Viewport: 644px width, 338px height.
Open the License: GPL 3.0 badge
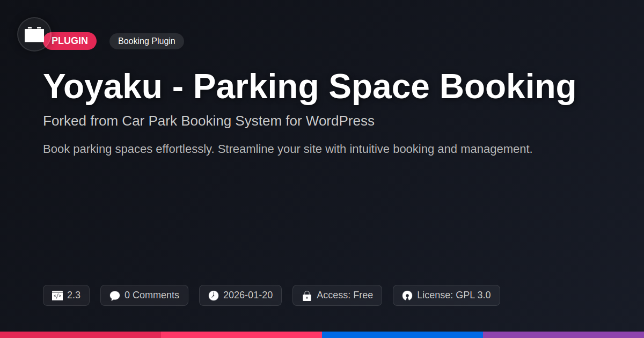447,296
